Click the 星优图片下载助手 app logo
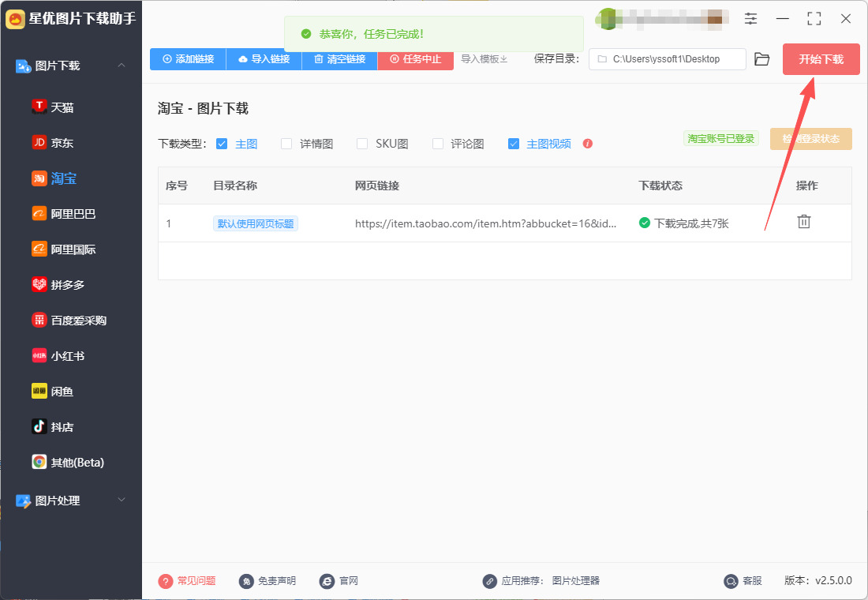 [15, 20]
